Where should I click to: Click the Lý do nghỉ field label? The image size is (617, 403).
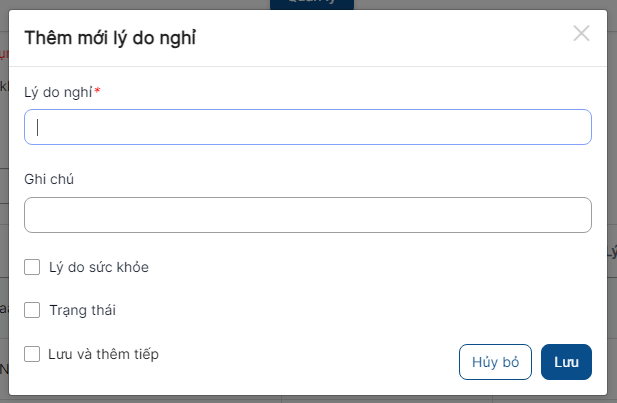pyautogui.click(x=58, y=92)
